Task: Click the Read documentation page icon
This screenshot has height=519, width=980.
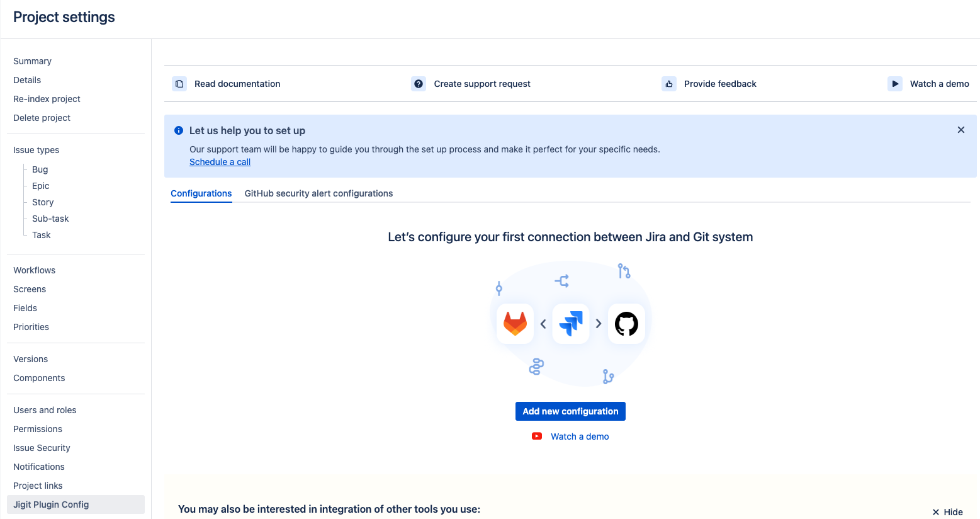Action: coord(179,84)
